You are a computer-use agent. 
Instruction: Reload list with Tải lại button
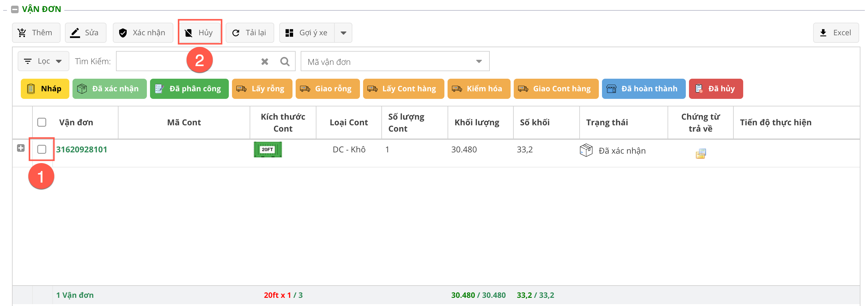point(250,33)
